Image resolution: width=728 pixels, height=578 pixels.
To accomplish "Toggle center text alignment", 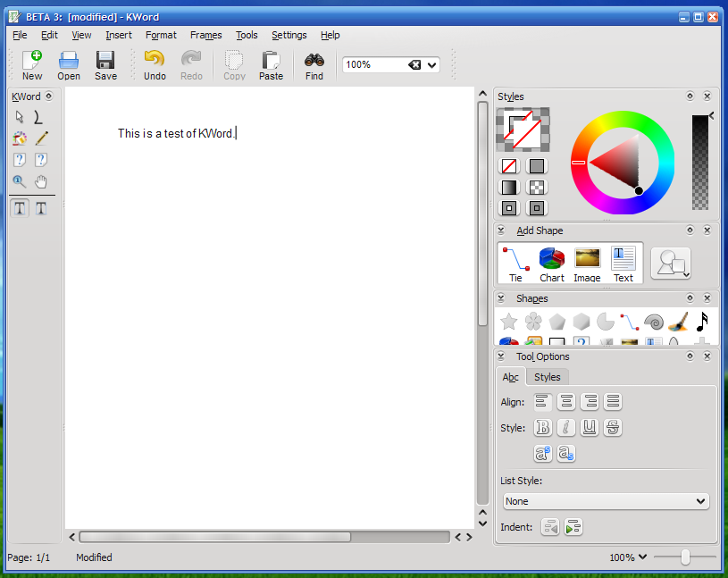I will (x=566, y=402).
